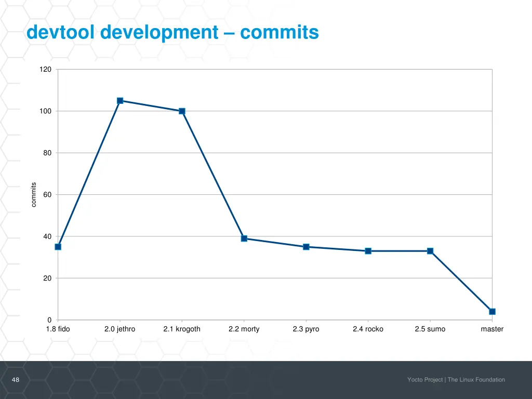Select the master data point marker

point(492,312)
